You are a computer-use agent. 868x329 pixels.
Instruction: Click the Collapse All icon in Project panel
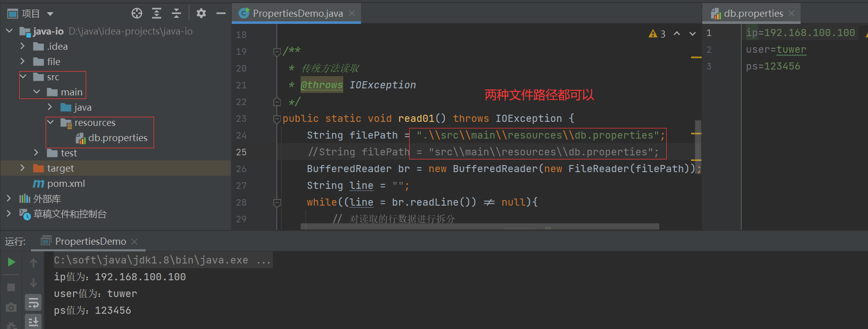pos(176,13)
